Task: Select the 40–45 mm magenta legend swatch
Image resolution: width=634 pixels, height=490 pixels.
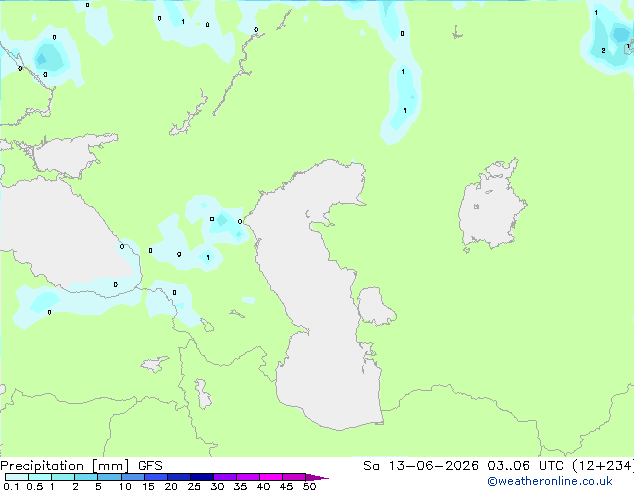Action: click(271, 477)
